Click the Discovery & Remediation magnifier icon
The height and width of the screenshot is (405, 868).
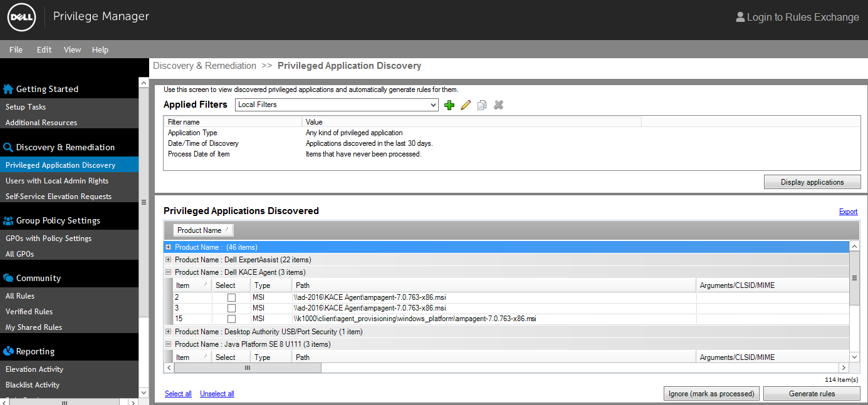click(x=8, y=147)
